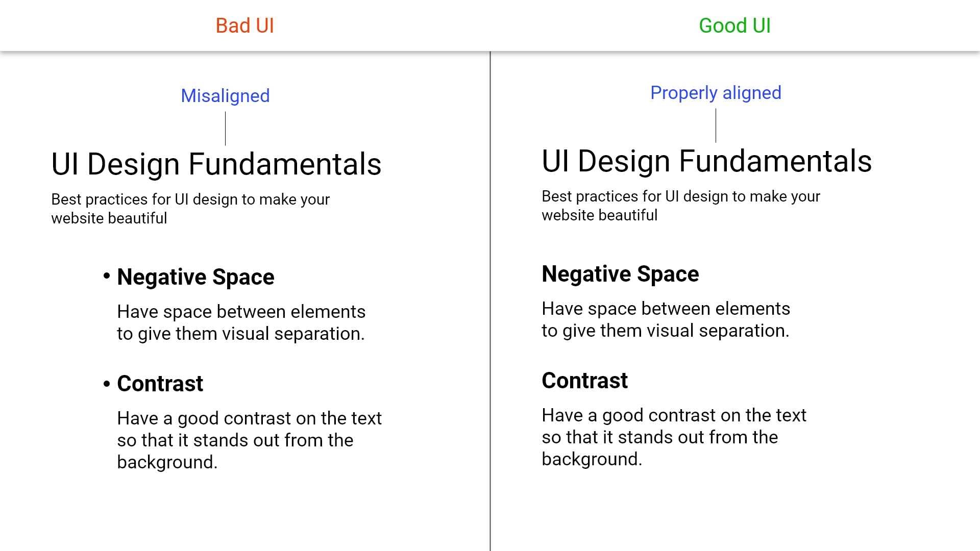Image resolution: width=980 pixels, height=551 pixels.
Task: Click the right subtitle "Best practices for UI design"
Action: point(681,206)
